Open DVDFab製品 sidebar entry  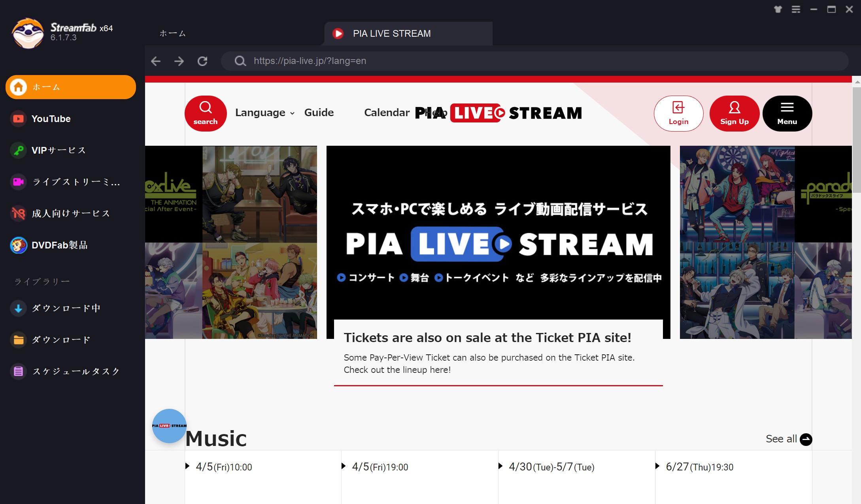click(71, 245)
